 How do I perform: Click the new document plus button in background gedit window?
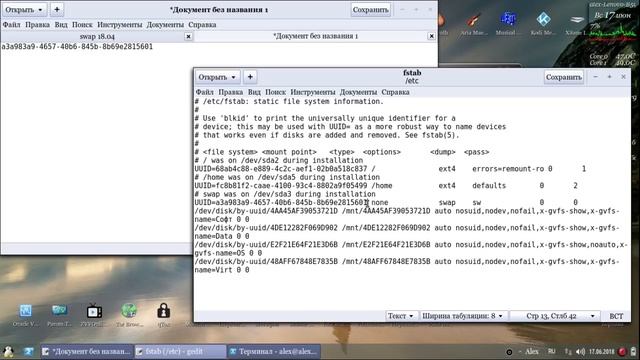pyautogui.click(x=57, y=9)
